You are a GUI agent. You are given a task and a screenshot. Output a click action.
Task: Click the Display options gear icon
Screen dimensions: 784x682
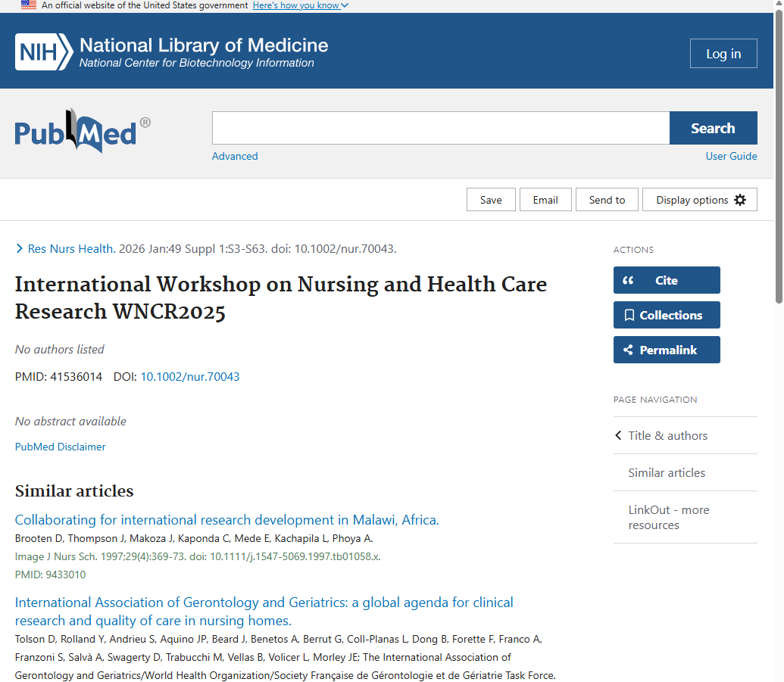(740, 200)
